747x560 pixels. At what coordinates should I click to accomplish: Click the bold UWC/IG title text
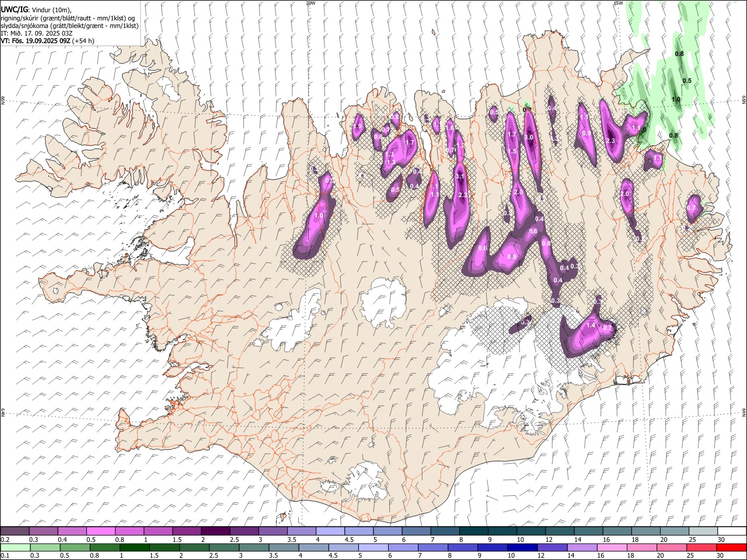tap(13, 9)
